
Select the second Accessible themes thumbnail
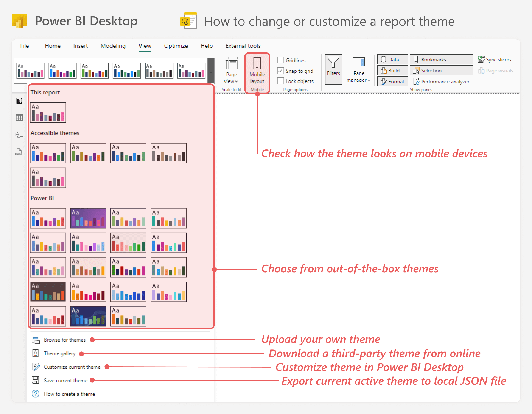click(88, 153)
